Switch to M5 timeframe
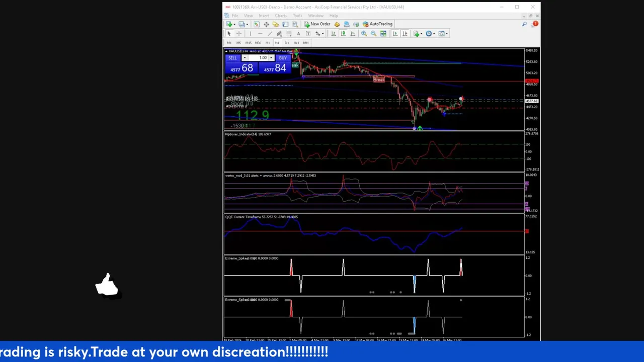Image resolution: width=644 pixels, height=362 pixels. click(x=238, y=43)
